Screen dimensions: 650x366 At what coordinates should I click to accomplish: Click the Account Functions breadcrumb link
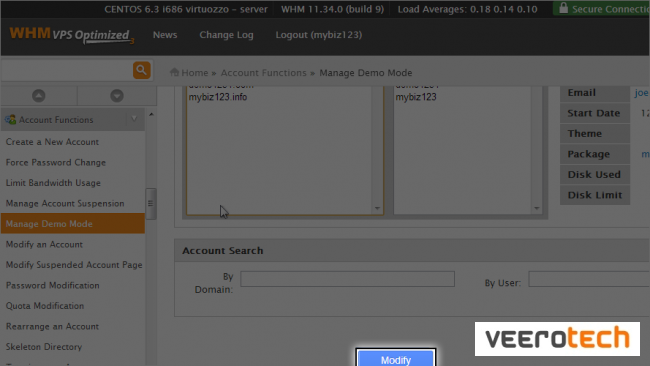(x=263, y=73)
